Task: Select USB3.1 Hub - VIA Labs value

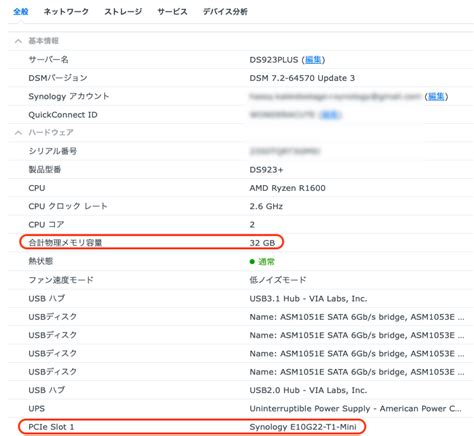Action: [x=308, y=298]
